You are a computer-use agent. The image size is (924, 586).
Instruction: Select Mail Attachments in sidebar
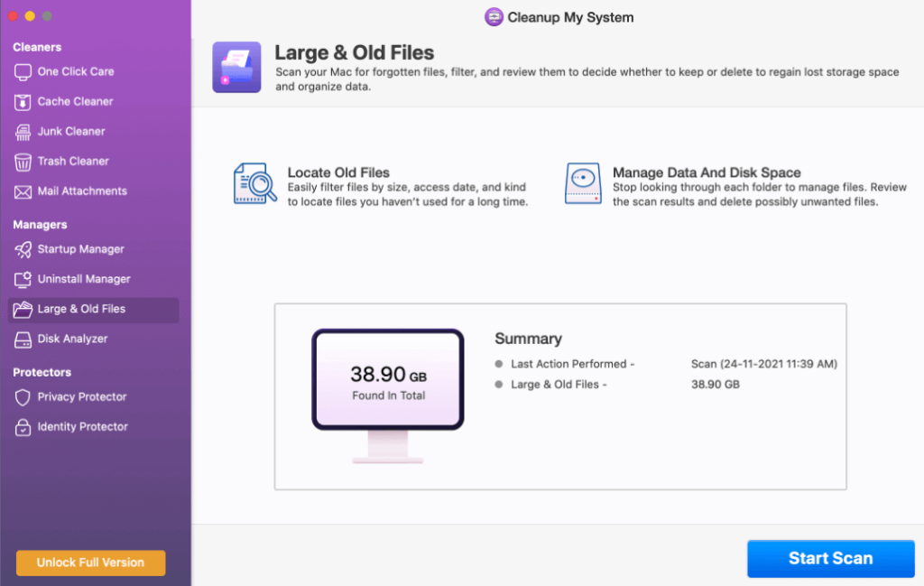point(82,191)
